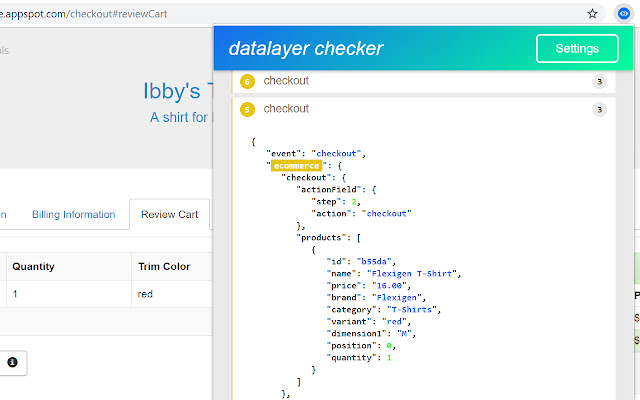The image size is (640, 400).
Task: Open the datalayer checker extension eye icon
Action: [x=623, y=14]
